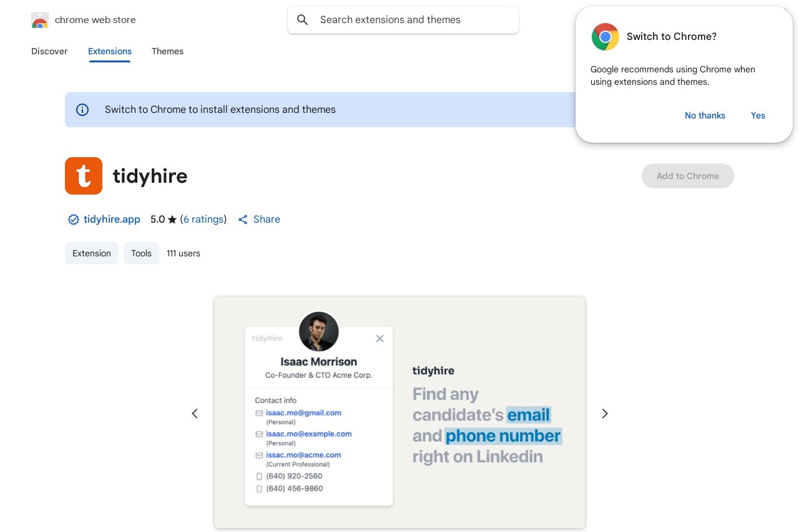Open the tidyhire.app publisher link
This screenshot has height=532, width=799.
[112, 220]
